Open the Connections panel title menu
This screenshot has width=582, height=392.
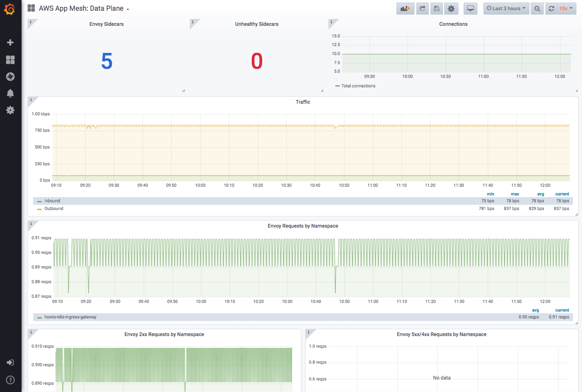pos(453,24)
